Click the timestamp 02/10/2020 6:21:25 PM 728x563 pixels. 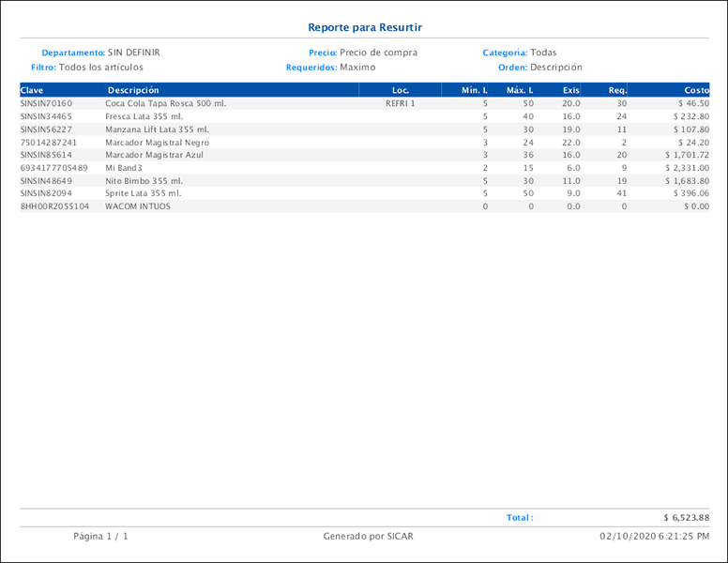(x=655, y=536)
